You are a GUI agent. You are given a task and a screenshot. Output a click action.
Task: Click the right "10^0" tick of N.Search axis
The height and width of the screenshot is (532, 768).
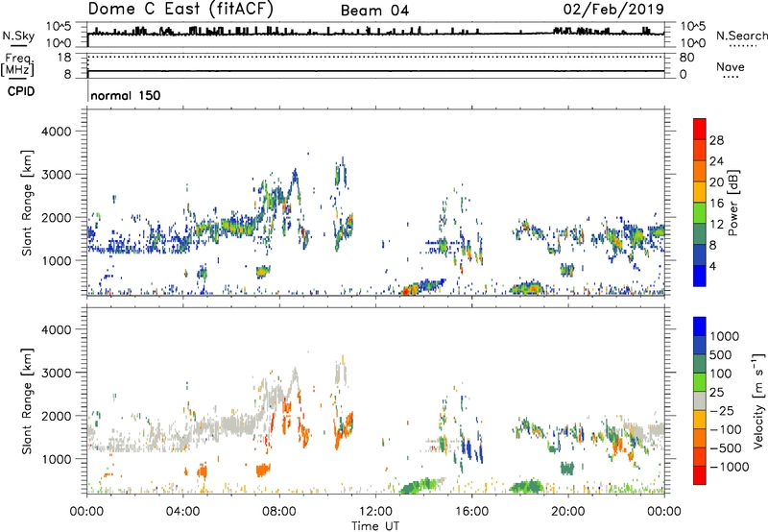coord(692,43)
